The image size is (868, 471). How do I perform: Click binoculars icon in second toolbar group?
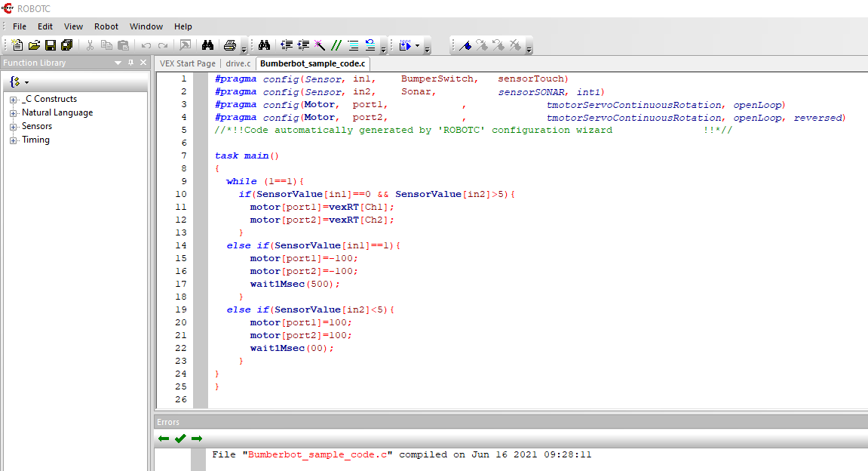coord(264,45)
